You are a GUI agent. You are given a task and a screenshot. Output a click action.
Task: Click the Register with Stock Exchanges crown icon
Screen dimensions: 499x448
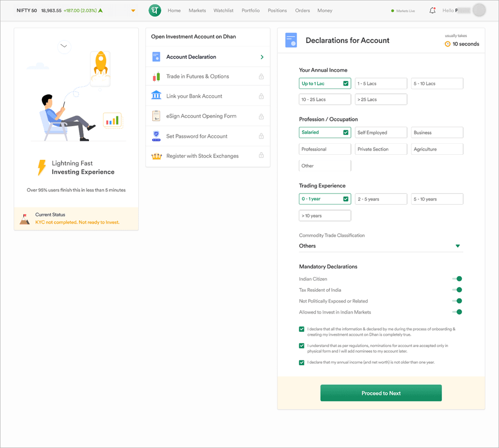tap(156, 156)
